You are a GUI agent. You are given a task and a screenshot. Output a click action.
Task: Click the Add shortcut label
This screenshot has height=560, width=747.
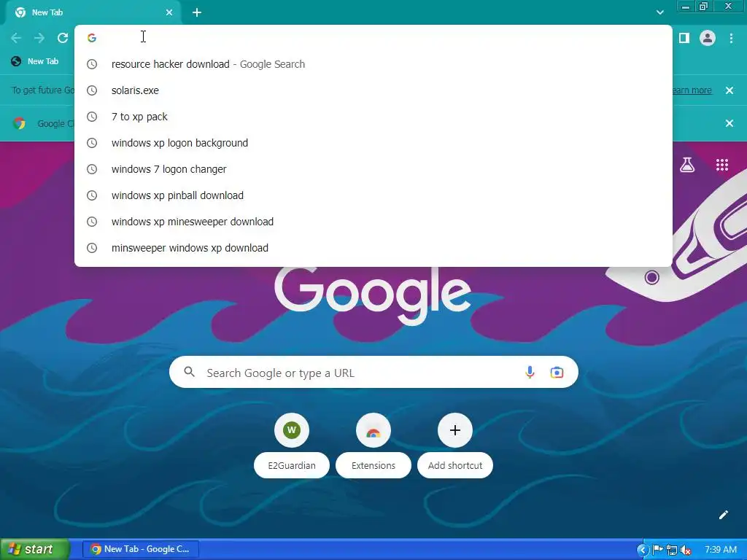[x=455, y=465]
